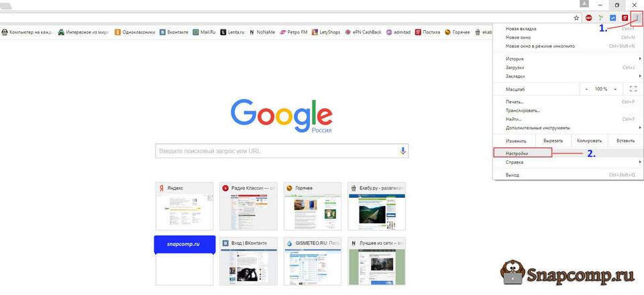This screenshot has height=295, width=644.
Task: Open admitad bookmark
Action: 398,32
